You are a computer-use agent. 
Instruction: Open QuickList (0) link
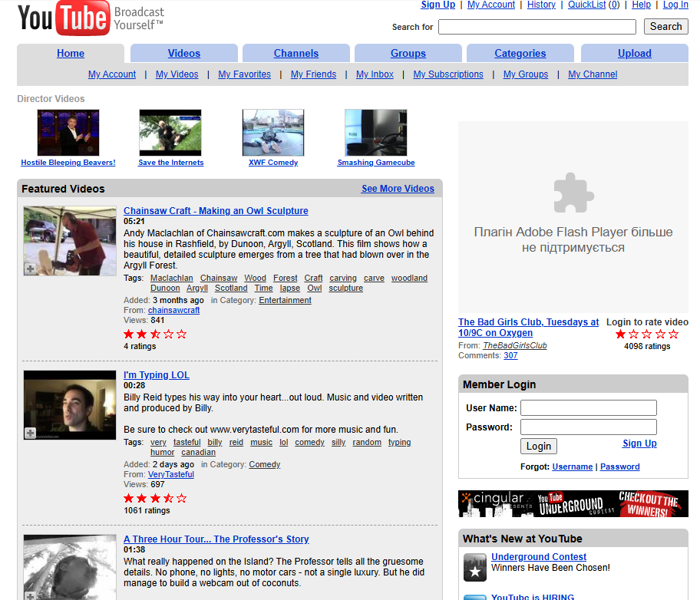click(x=594, y=5)
